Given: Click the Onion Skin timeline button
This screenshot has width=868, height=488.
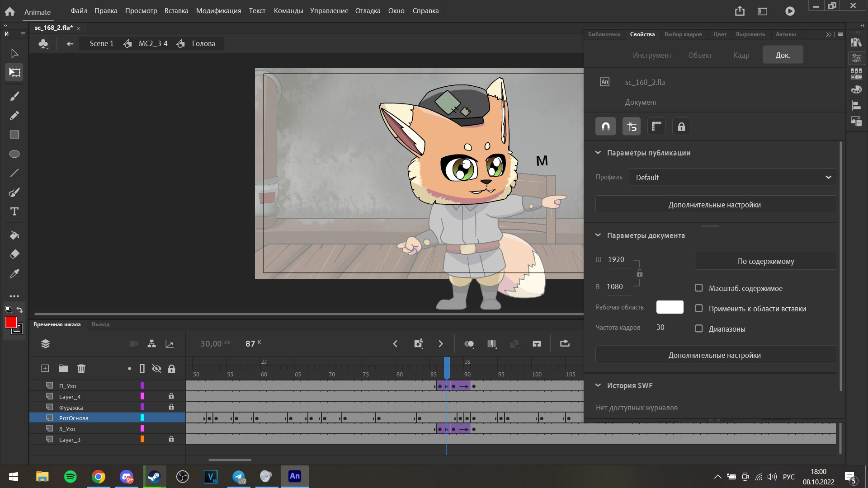Looking at the screenshot, I should click(x=469, y=344).
